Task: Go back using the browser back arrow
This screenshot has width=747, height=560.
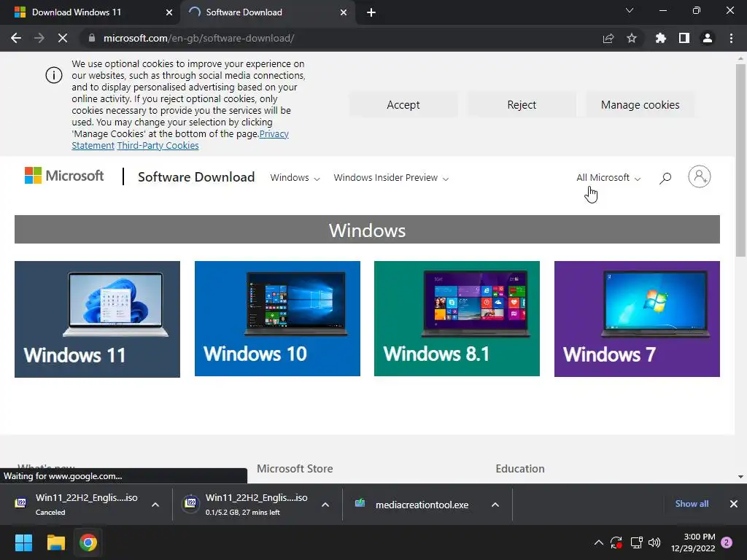Action: tap(16, 38)
